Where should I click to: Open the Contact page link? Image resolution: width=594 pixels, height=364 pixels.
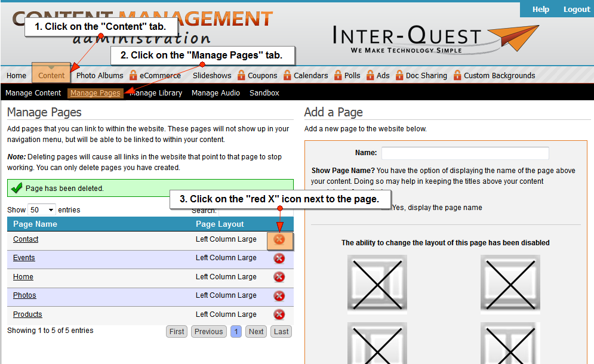26,239
